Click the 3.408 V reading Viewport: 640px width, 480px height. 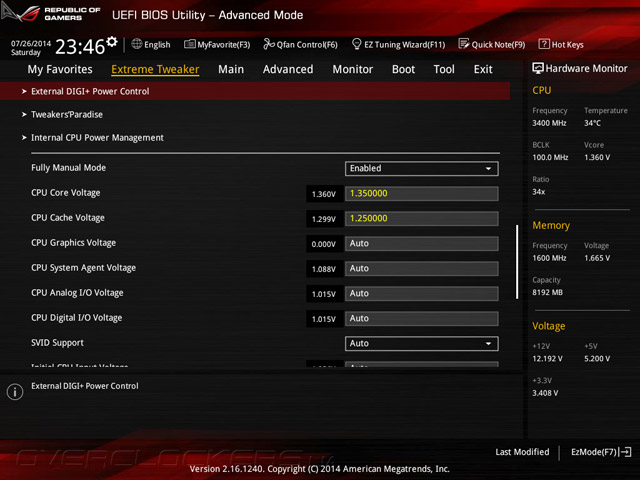pyautogui.click(x=545, y=393)
